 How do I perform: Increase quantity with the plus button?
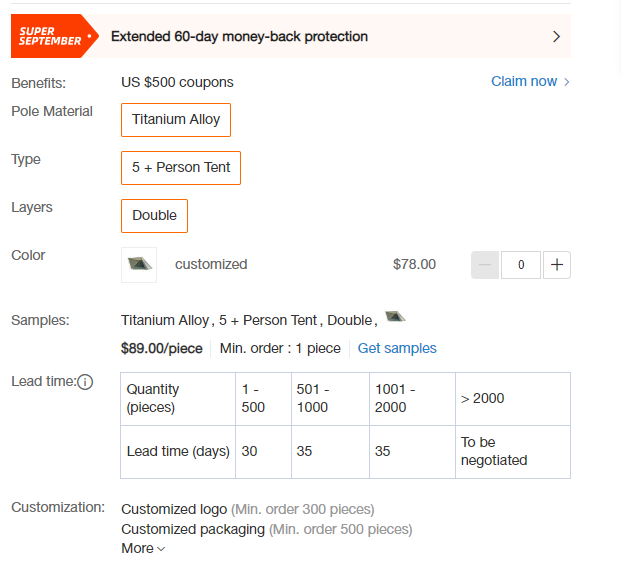click(x=556, y=265)
